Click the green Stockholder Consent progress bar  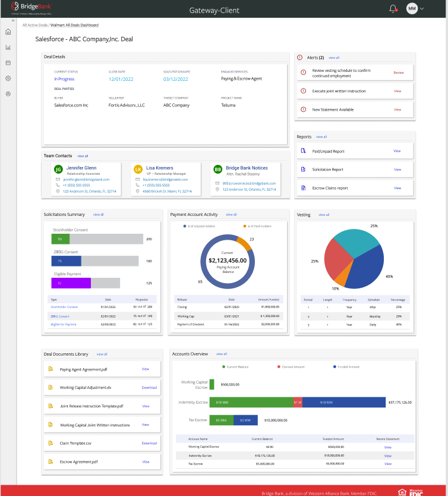[61, 239]
